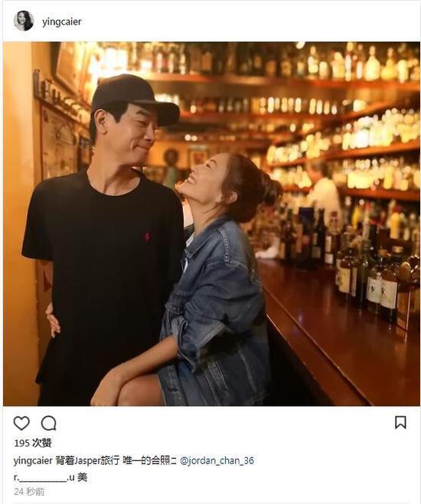Screen dimensions: 421x504
Task: Click the red logo on black t-shirt
Action: click(147, 237)
